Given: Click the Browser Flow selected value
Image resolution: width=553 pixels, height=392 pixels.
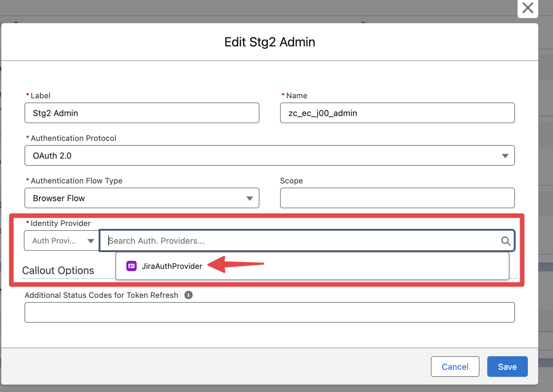Looking at the screenshot, I should 59,198.
